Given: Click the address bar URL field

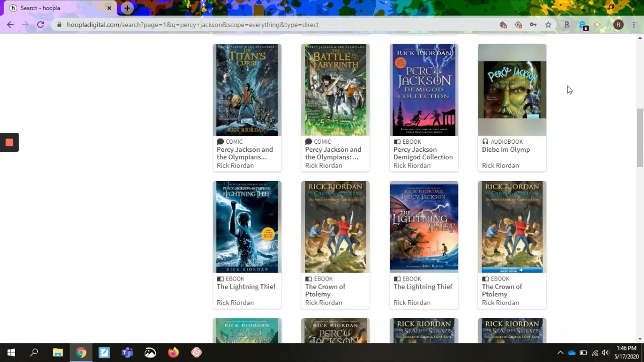Looking at the screenshot, I should click(x=277, y=25).
